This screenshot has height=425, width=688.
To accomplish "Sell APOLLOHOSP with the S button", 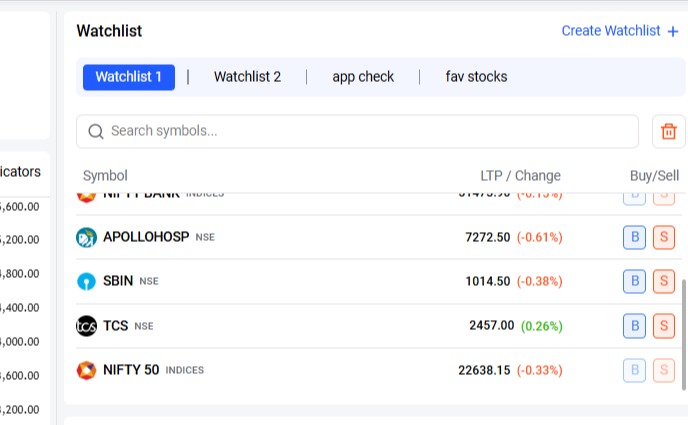I will click(x=664, y=237).
